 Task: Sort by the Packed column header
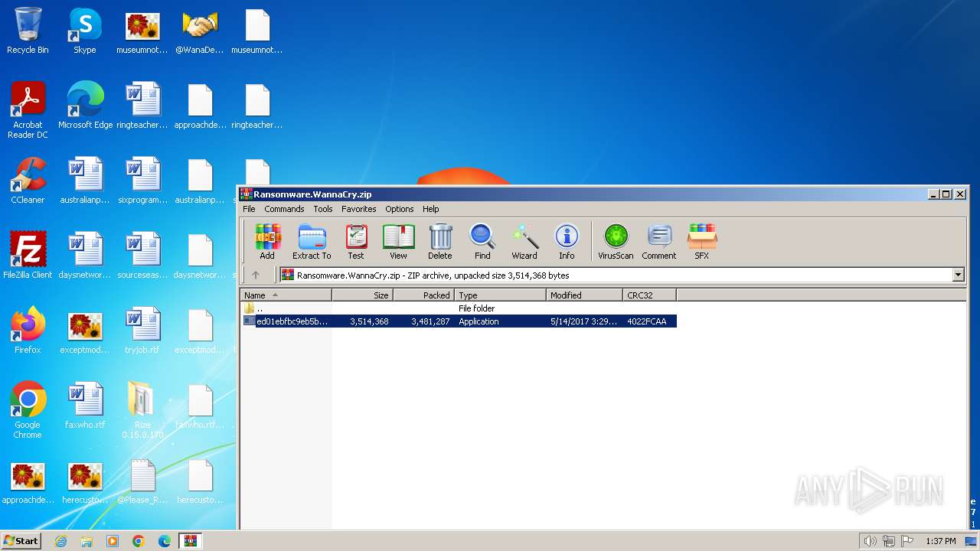pyautogui.click(x=424, y=295)
